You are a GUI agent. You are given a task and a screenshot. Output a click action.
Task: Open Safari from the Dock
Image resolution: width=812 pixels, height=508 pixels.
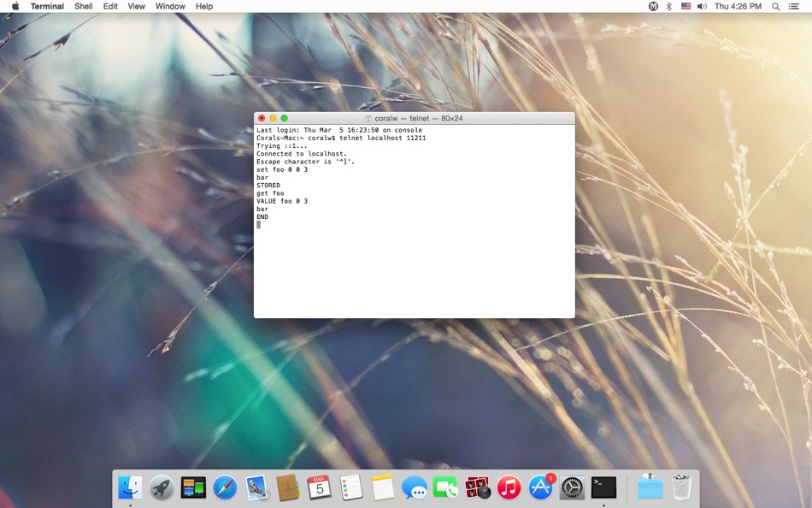pyautogui.click(x=225, y=487)
